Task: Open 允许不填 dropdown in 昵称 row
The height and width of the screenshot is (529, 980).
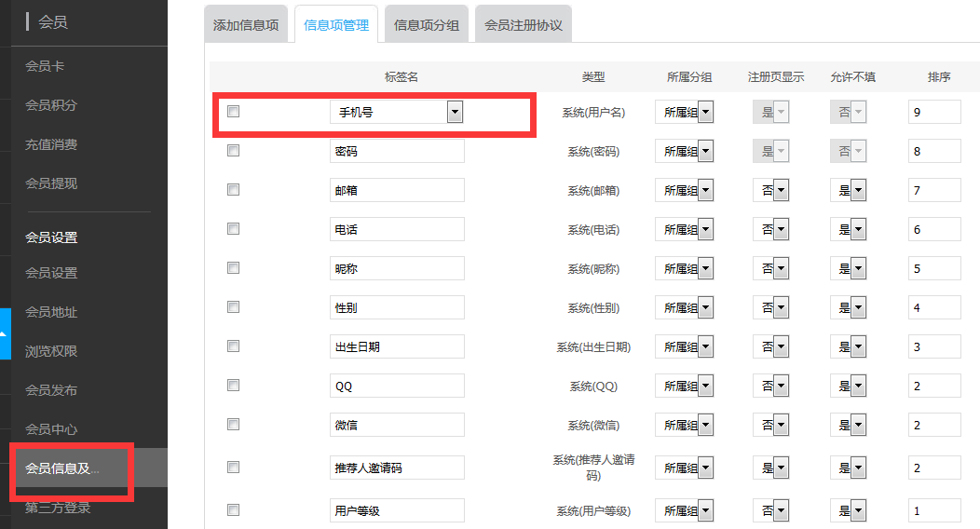Action: (848, 268)
